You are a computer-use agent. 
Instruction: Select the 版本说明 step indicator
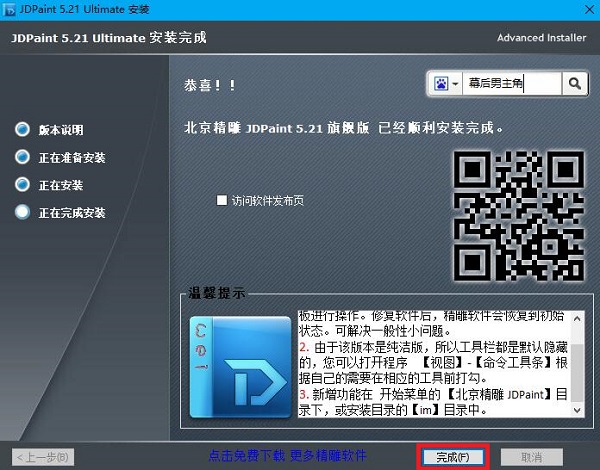[22, 130]
